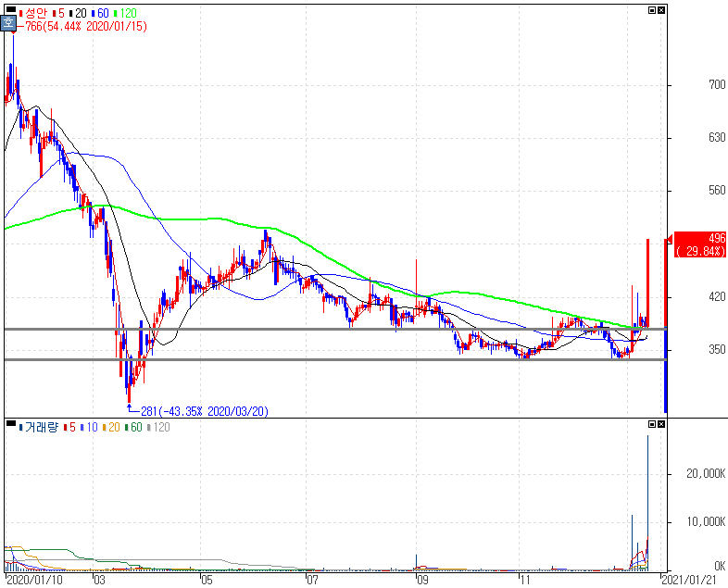Select the volume 60-day average legend
728x588 pixels.
[x=133, y=427]
